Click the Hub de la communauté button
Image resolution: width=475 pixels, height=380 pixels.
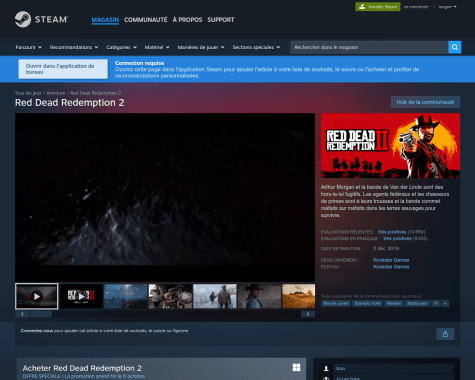(425, 102)
